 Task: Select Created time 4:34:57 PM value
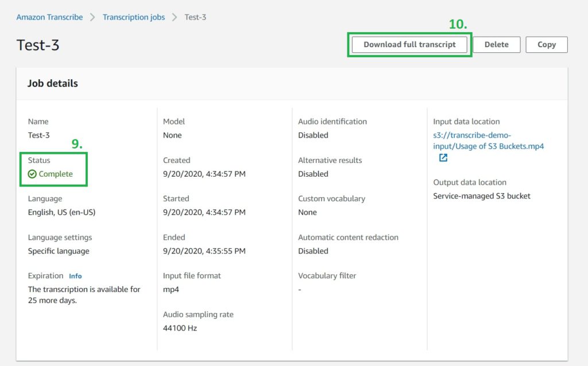204,174
